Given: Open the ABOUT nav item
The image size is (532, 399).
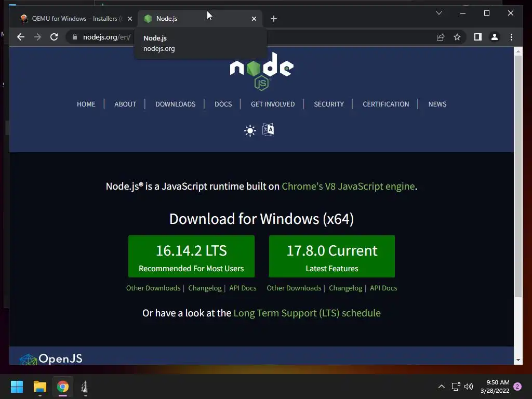Looking at the screenshot, I should point(125,104).
